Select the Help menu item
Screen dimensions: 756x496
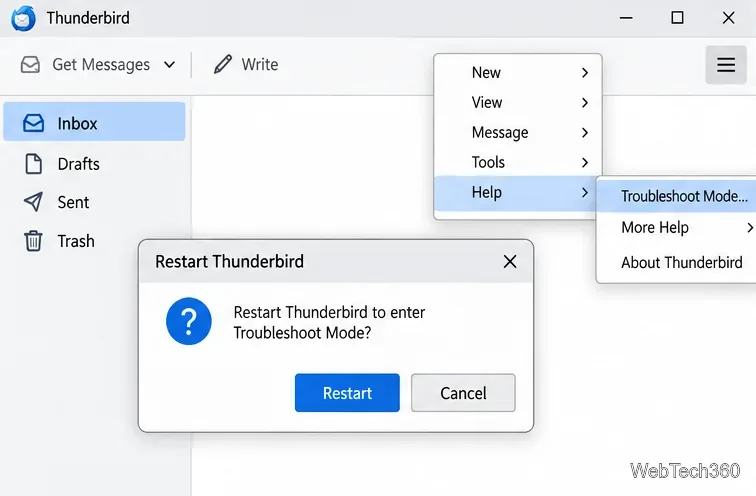515,192
